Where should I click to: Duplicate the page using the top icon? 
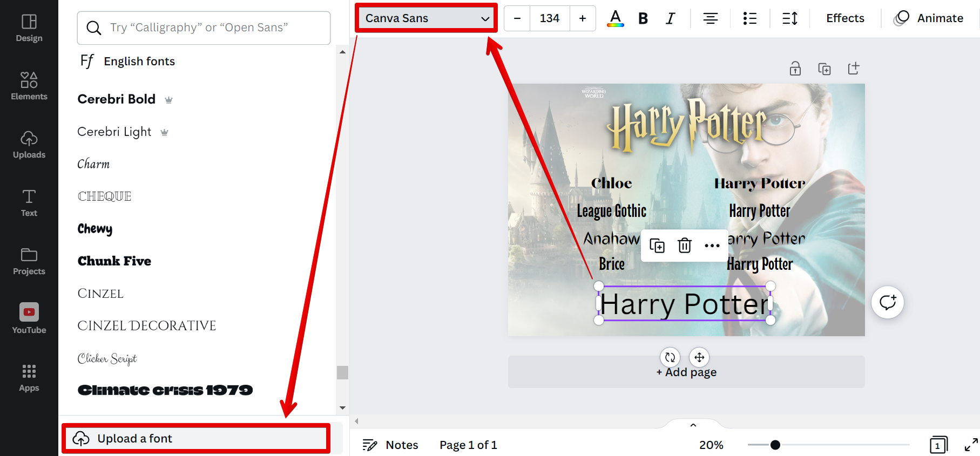(824, 69)
